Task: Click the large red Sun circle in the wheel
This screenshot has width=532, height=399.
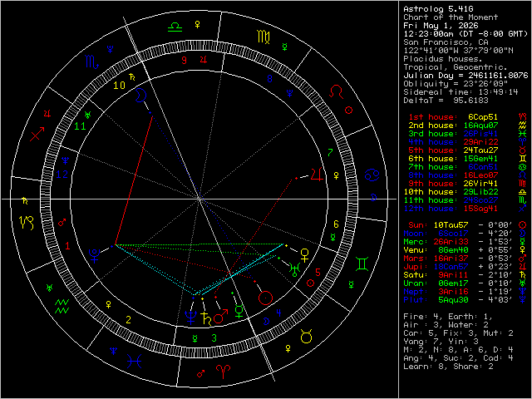Action: (265, 298)
